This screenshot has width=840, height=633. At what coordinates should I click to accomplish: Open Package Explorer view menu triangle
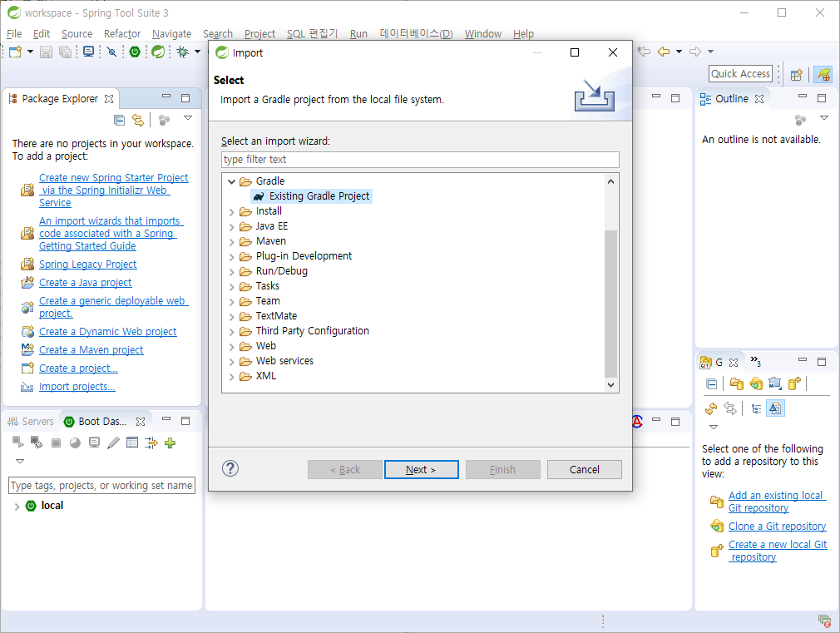[187, 118]
